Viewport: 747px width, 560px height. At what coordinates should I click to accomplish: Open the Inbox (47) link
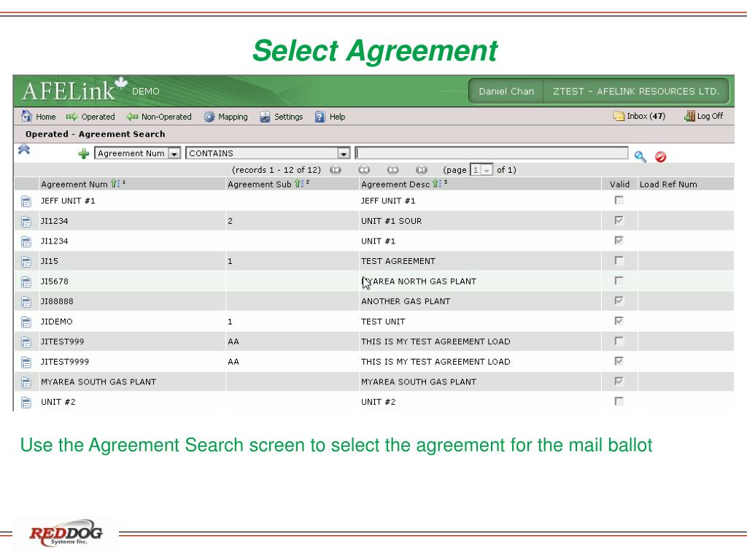(639, 116)
